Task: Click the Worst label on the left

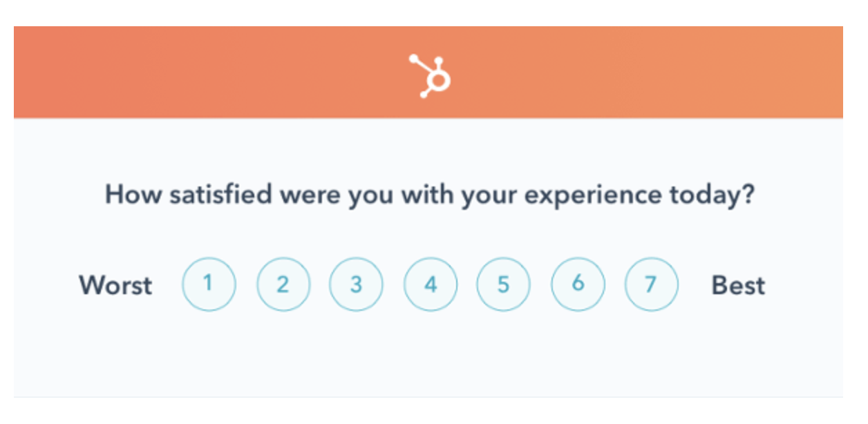Action: pyautogui.click(x=115, y=285)
